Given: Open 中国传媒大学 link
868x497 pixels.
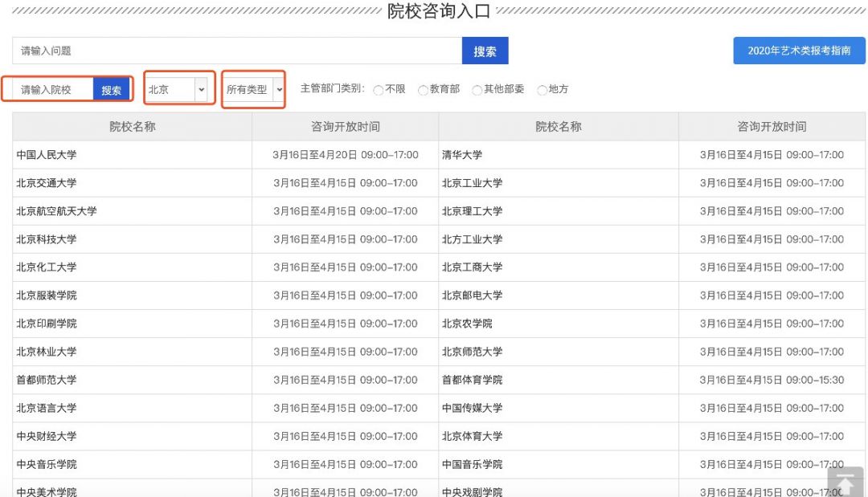Looking at the screenshot, I should click(473, 408).
